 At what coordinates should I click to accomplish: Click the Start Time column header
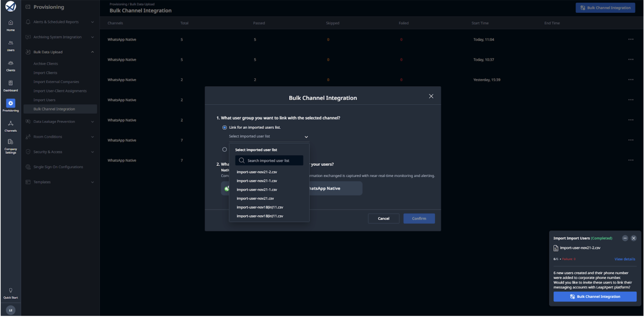pyautogui.click(x=480, y=23)
